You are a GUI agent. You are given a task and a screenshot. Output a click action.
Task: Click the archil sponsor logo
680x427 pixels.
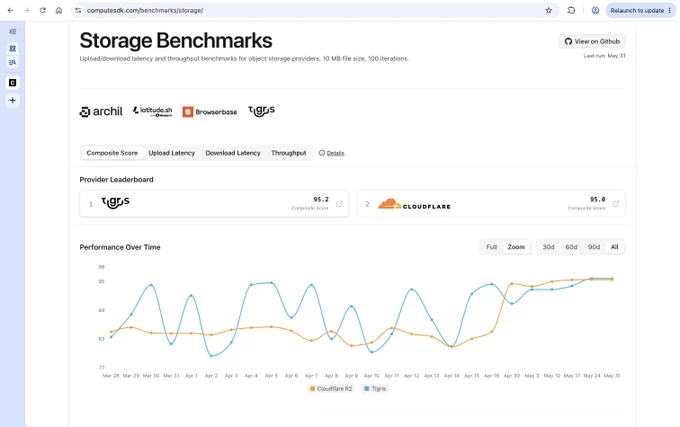pyautogui.click(x=101, y=112)
